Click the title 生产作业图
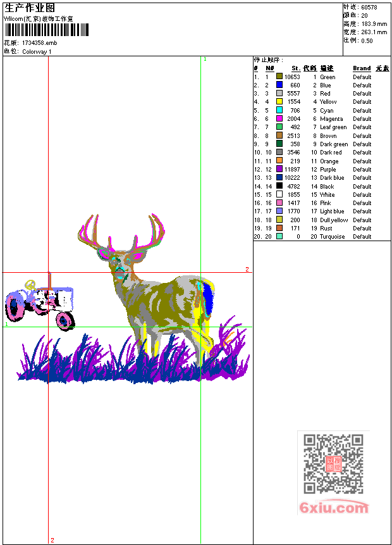 pos(29,8)
